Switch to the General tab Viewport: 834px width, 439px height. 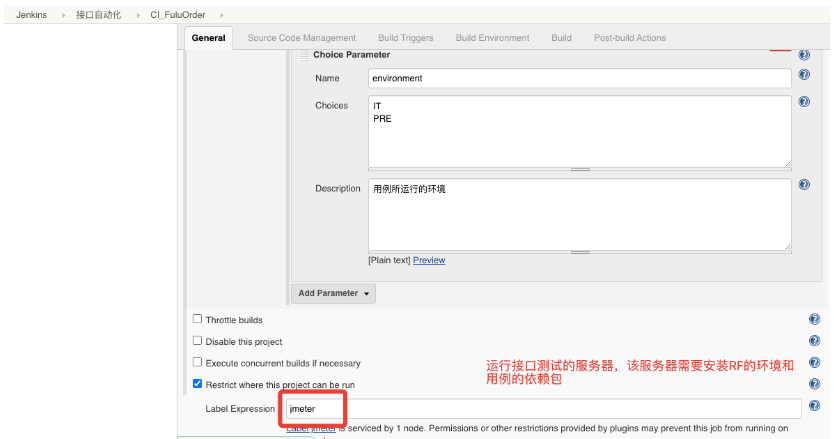click(208, 38)
